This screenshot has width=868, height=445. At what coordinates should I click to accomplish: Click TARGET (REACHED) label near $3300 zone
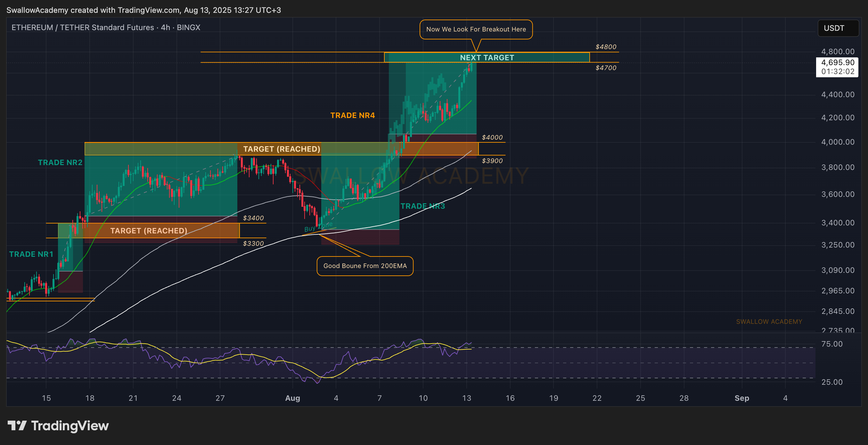[149, 231]
